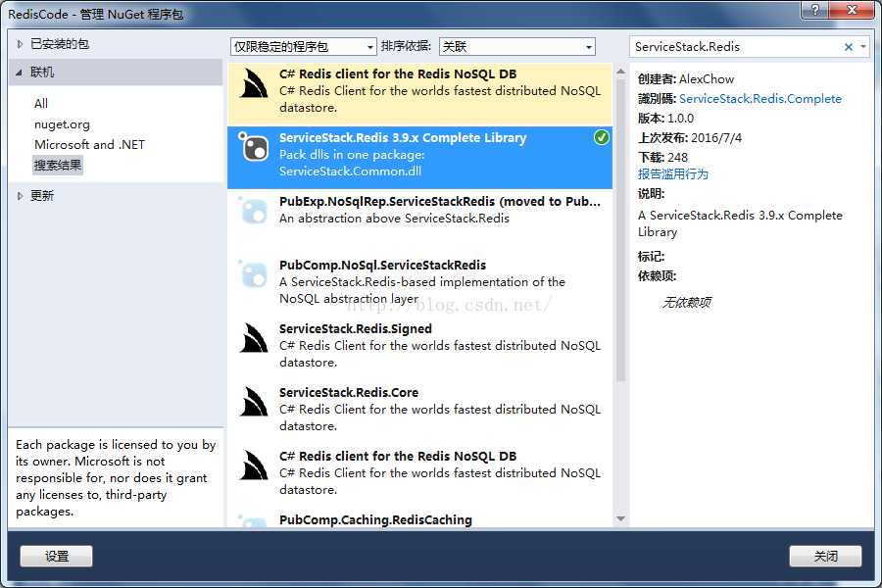
Task: Click the 报告滥用行为 link
Action: (672, 173)
